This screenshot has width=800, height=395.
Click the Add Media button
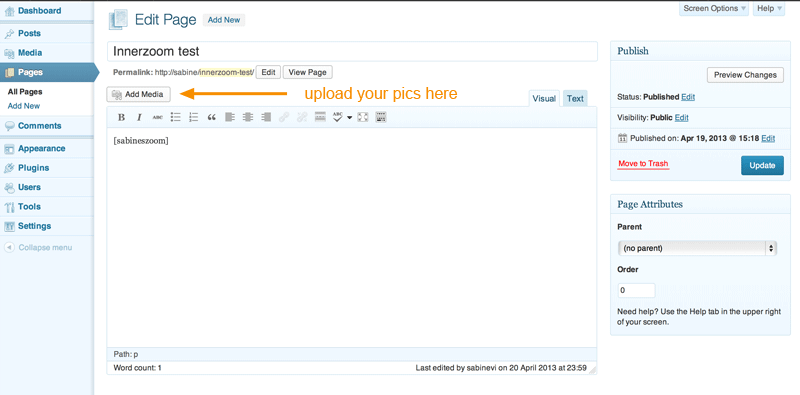click(x=138, y=94)
